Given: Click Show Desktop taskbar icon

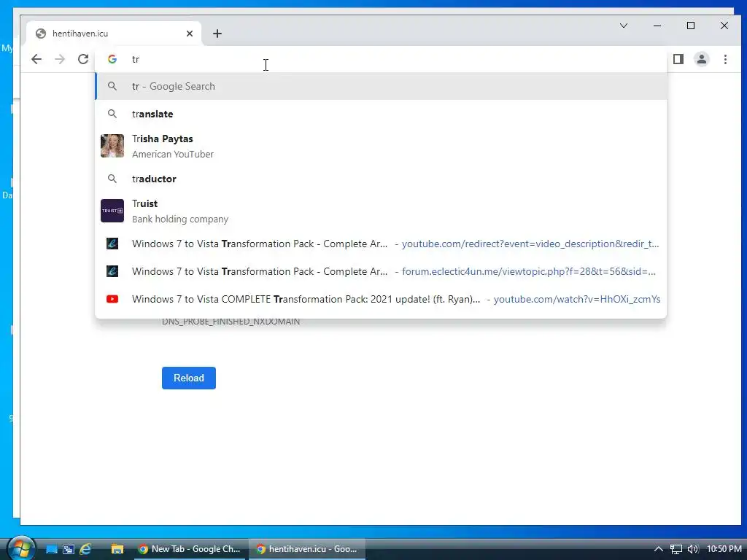Looking at the screenshot, I should tap(52, 549).
